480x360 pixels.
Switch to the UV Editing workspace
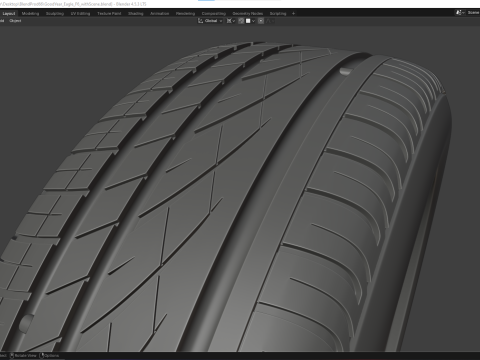(x=80, y=14)
